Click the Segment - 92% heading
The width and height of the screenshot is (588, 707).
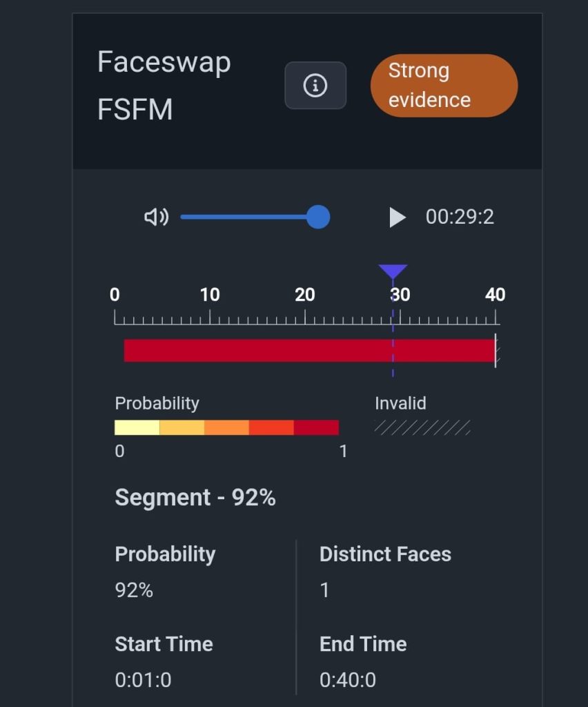click(x=195, y=498)
